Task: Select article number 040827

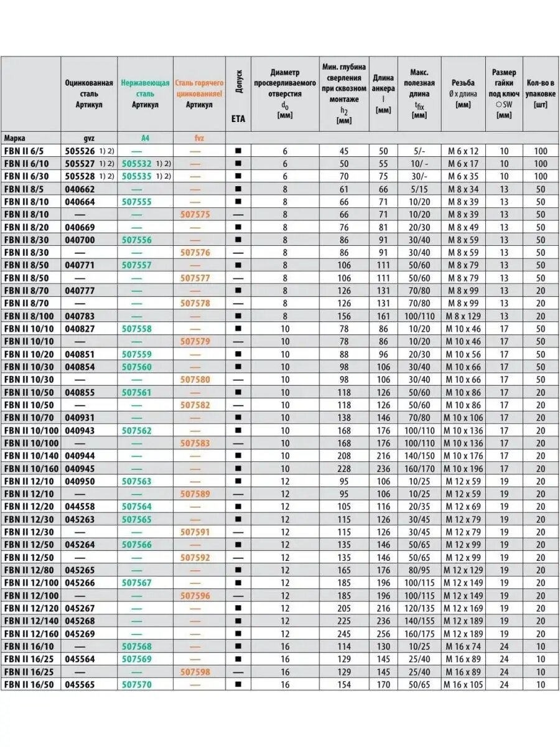Action: coord(80,329)
